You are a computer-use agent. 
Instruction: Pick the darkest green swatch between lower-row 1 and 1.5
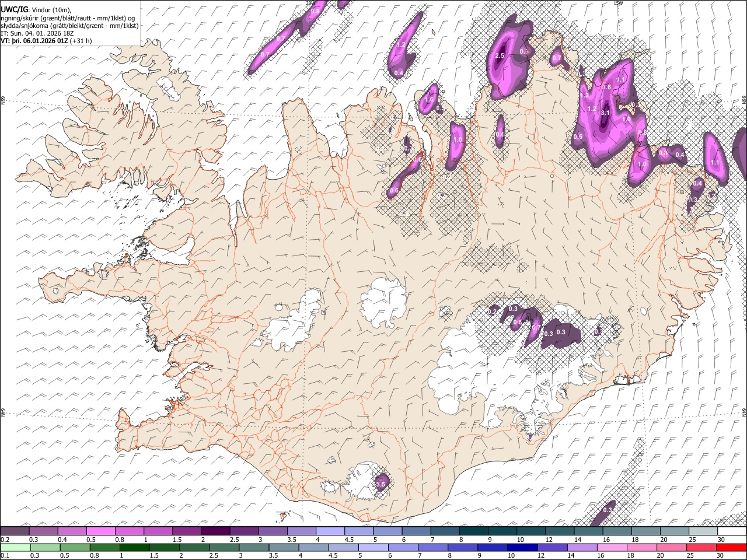134,547
